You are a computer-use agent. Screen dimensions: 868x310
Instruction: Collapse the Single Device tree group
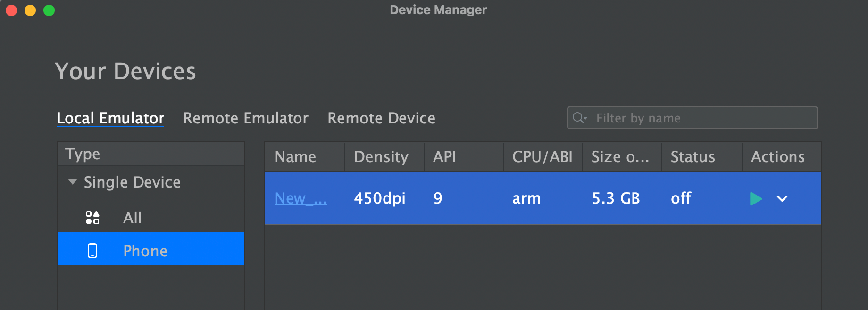pyautogui.click(x=72, y=182)
